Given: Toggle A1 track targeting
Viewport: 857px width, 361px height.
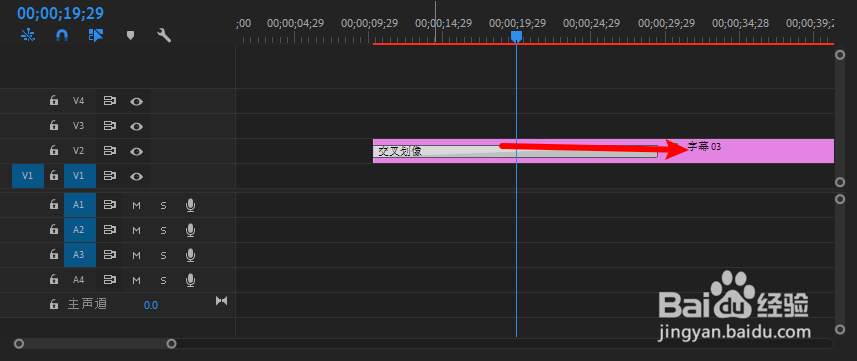Looking at the screenshot, I should (79, 205).
